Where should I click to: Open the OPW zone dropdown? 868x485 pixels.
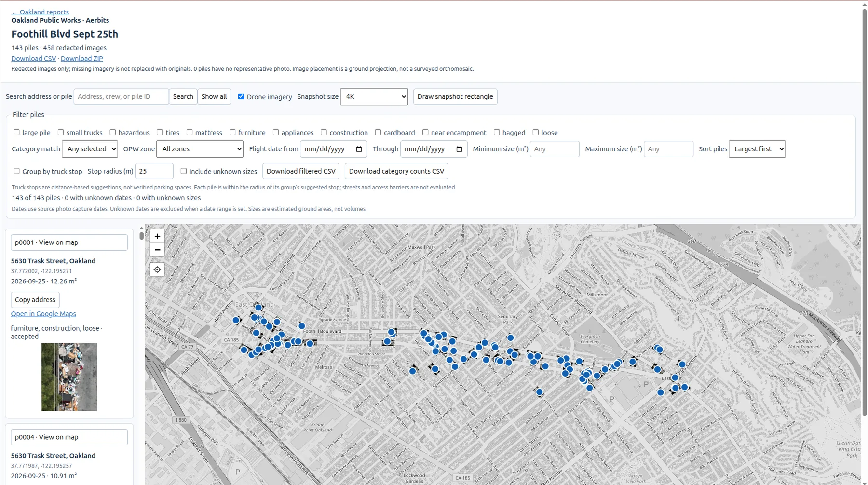(x=200, y=149)
